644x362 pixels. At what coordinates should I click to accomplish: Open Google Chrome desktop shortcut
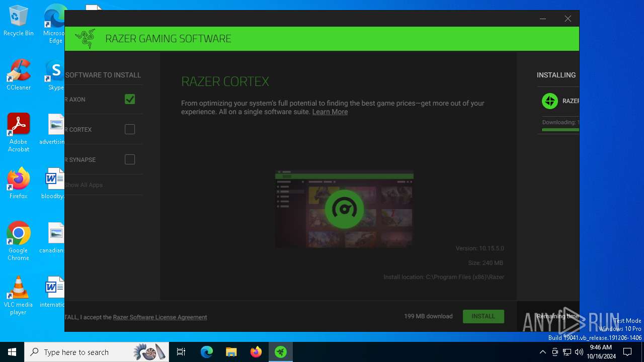pos(19,241)
